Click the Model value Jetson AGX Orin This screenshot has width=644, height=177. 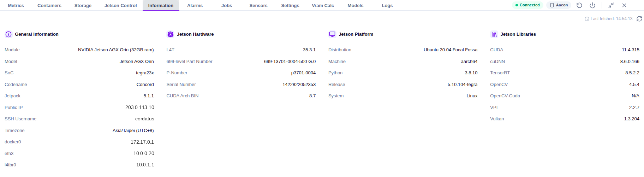[x=137, y=62]
